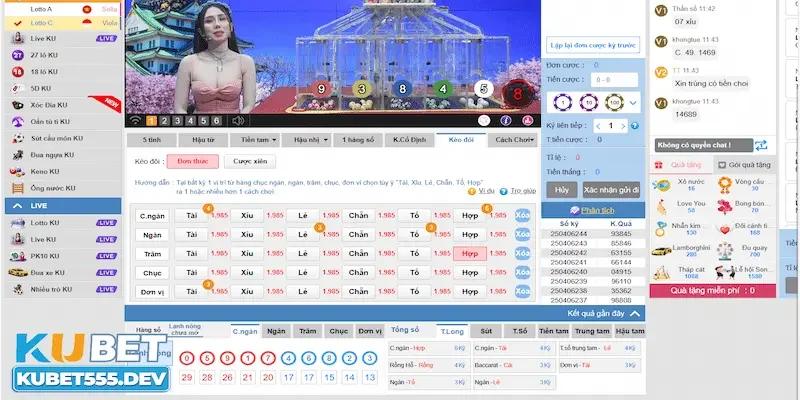This screenshot has height=400, width=800.
Task: Click Lặp lại đơn cược kỳ trước
Action: pos(593,45)
